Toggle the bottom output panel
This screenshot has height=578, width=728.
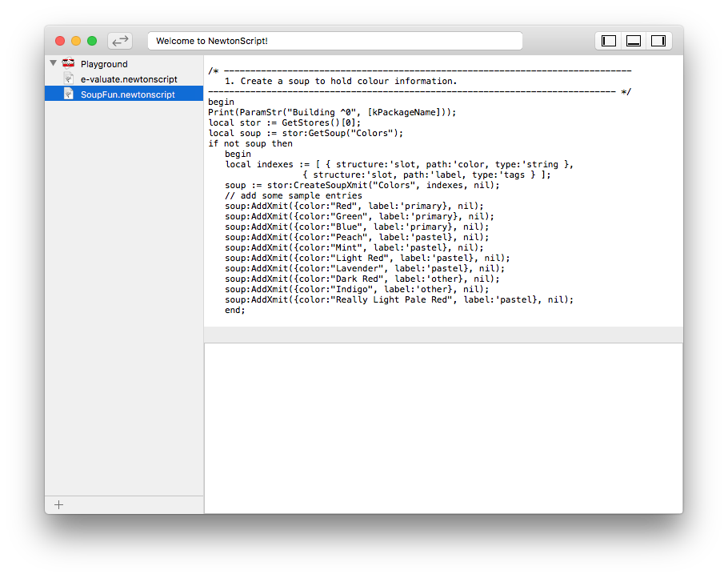(634, 41)
